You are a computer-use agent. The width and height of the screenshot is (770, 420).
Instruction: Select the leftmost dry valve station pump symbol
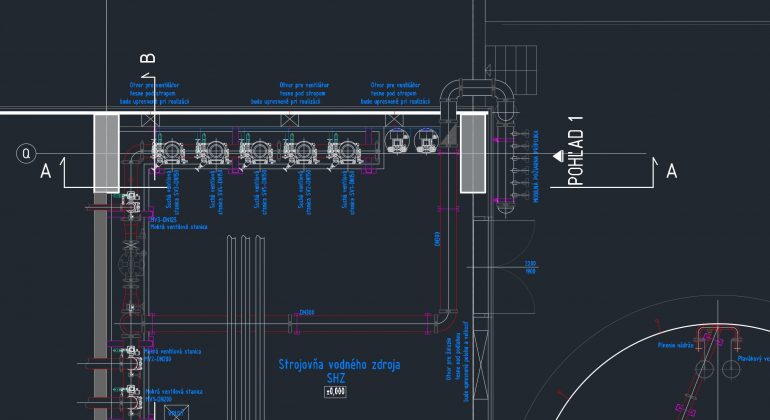pyautogui.click(x=166, y=153)
